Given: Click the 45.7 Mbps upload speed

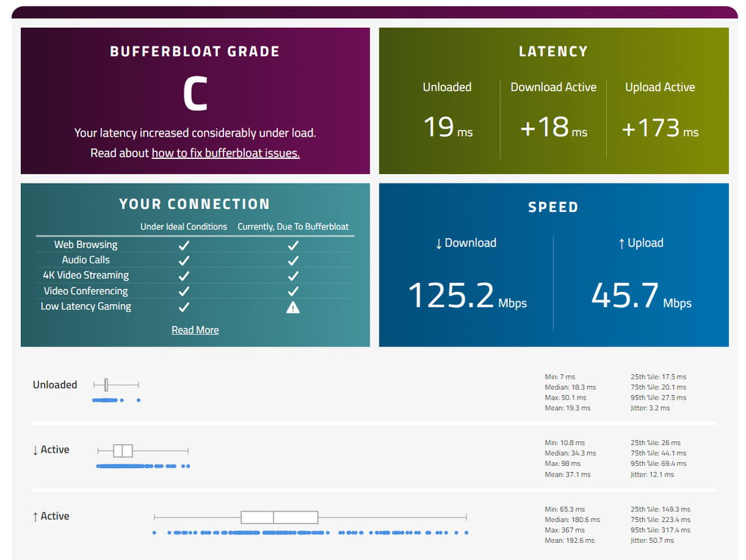Looking at the screenshot, I should point(641,296).
